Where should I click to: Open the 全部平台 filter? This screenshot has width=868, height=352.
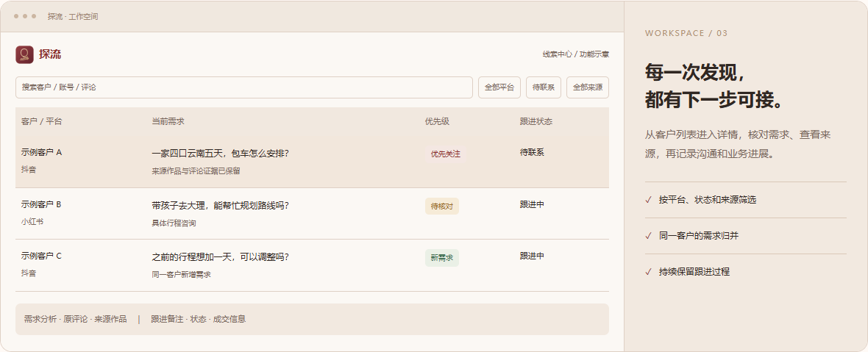pos(499,87)
